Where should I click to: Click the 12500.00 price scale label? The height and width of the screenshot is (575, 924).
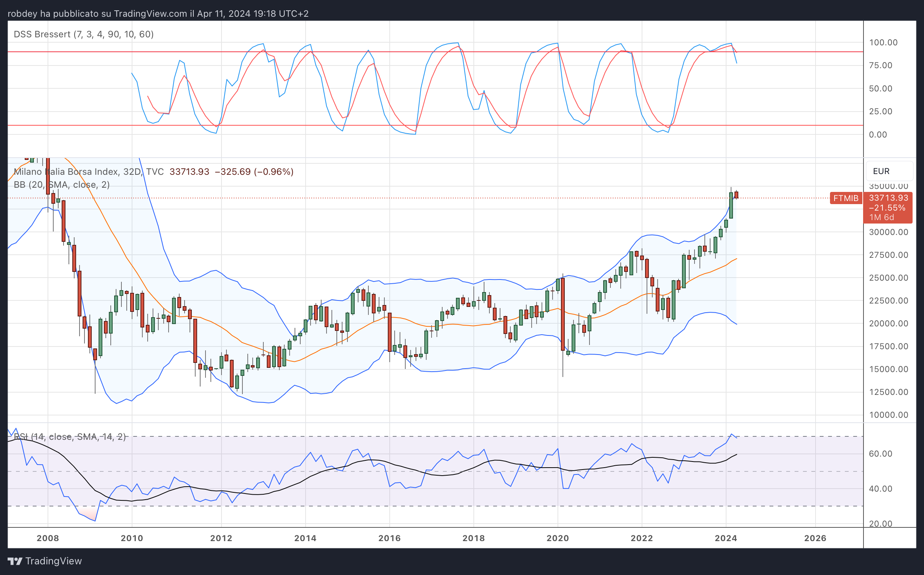pyautogui.click(x=889, y=392)
